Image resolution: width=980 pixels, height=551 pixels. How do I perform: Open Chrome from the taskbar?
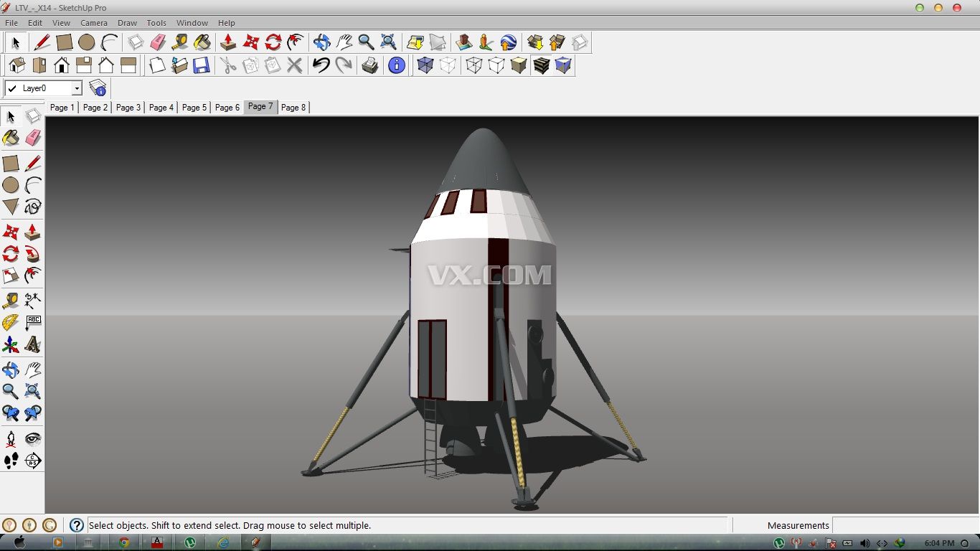point(124,542)
